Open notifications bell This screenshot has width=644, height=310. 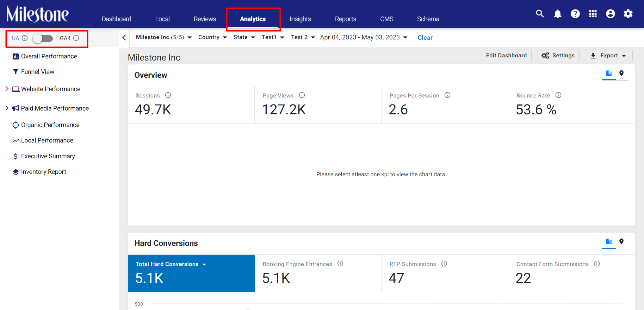558,14
